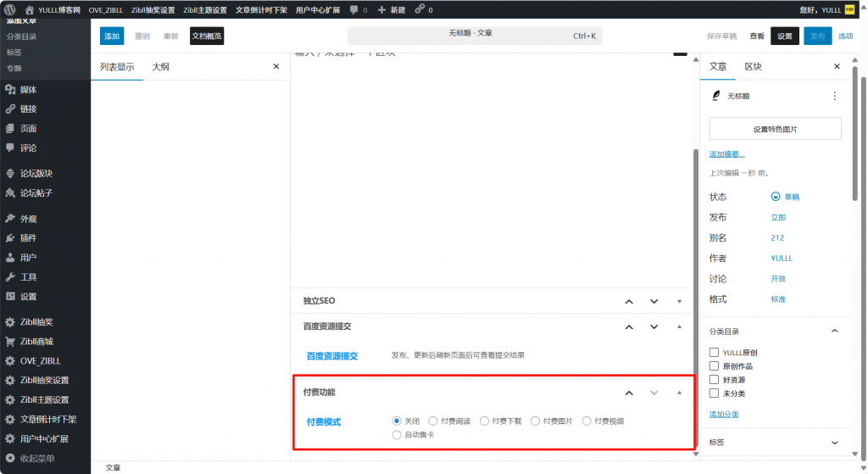Move the 独立SEO panel down
The width and height of the screenshot is (868, 474).
(x=654, y=301)
